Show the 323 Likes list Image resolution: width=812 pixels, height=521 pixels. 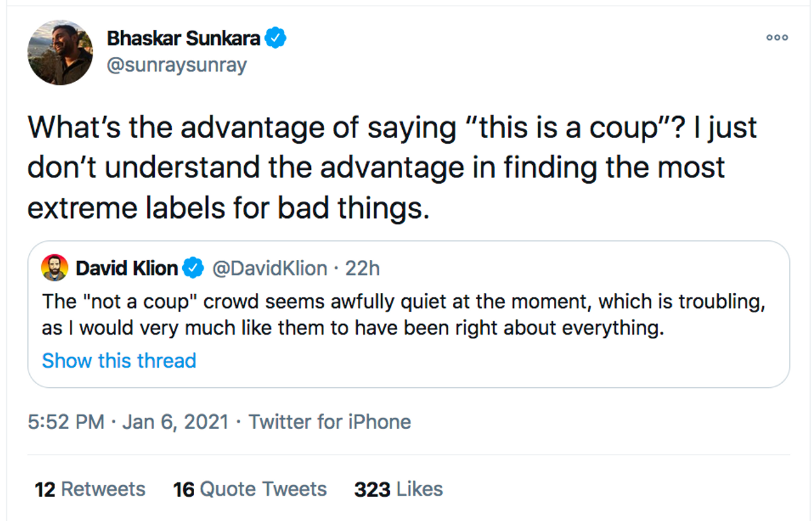[x=398, y=489]
